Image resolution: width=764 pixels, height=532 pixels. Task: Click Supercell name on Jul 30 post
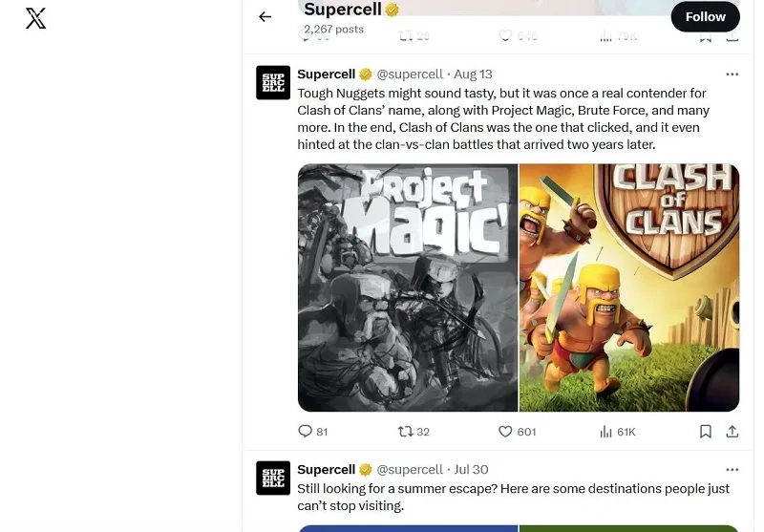point(326,470)
